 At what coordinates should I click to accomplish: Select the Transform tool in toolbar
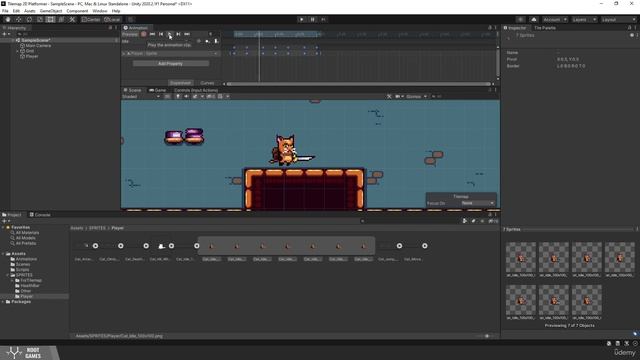pyautogui.click(x=61, y=19)
